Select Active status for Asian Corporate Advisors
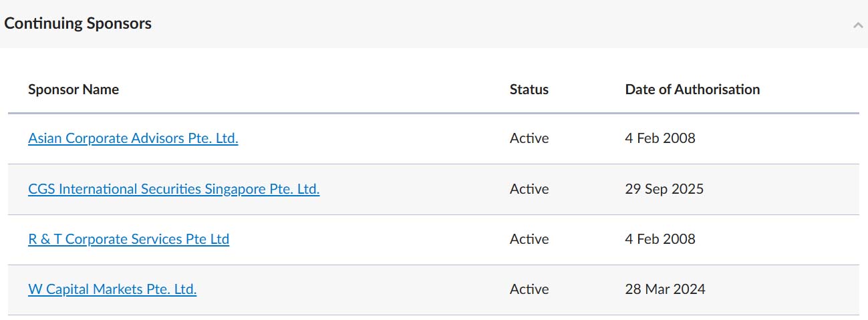The image size is (868, 320). 529,138
